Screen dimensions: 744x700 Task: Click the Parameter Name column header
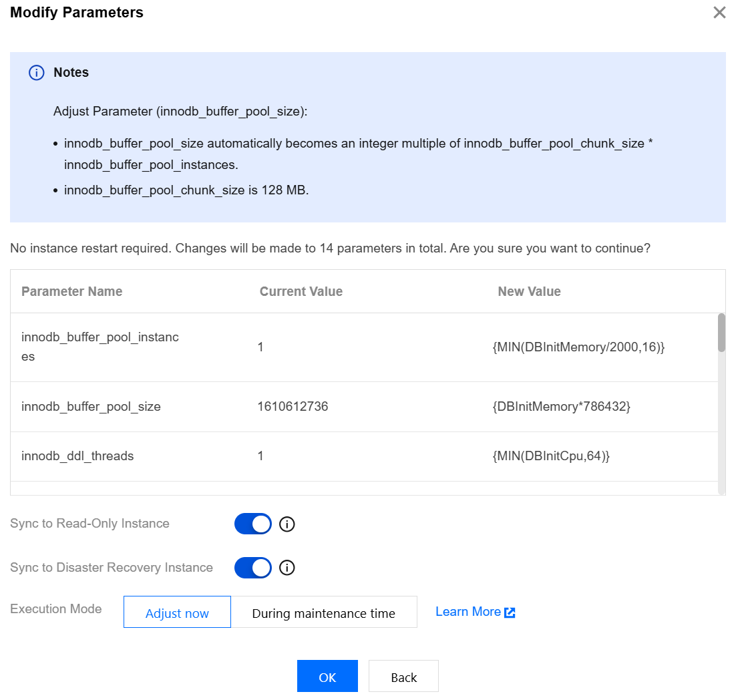[x=72, y=292]
